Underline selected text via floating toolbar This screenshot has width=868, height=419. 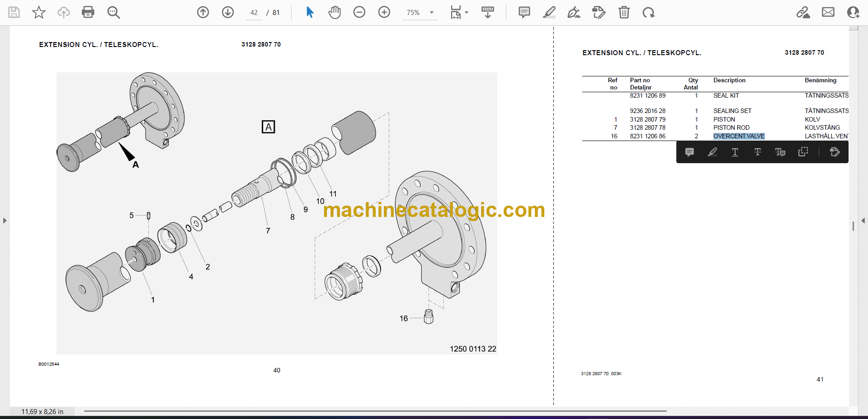(x=735, y=152)
